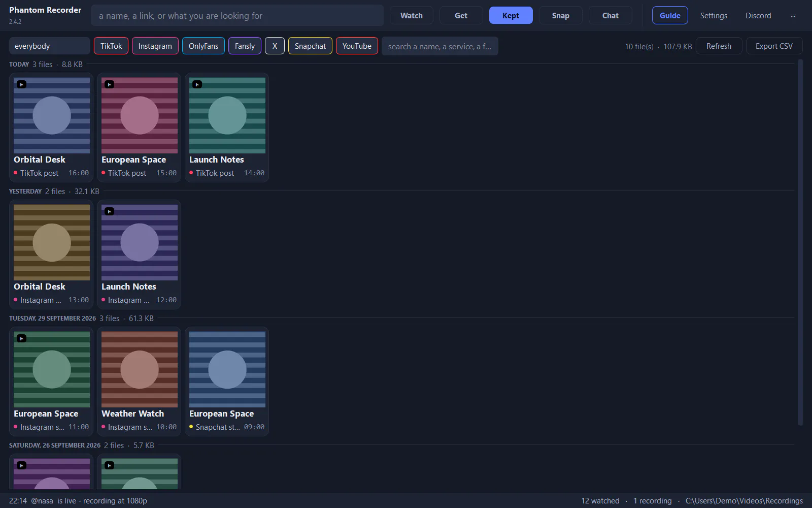Screen dimensions: 812x508
Task: Click the video badge on Launch Notes TikTok thumbnail
Action: 197,84
